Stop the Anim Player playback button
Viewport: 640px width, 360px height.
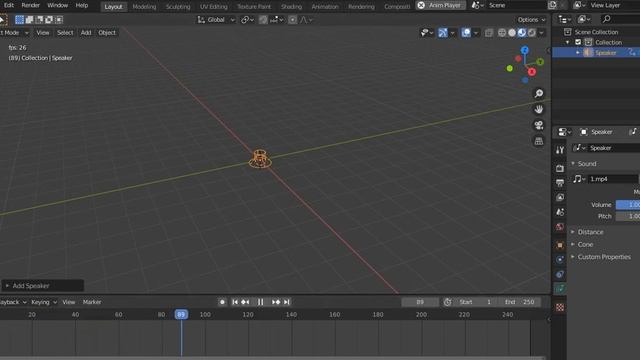421,5
